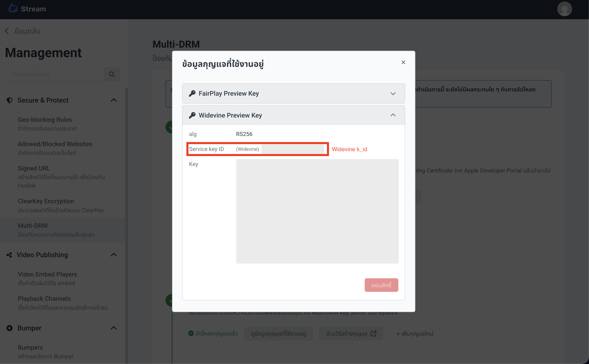Viewport: 589px width, 364px height.
Task: Collapse the Bumper section
Action: click(x=114, y=328)
